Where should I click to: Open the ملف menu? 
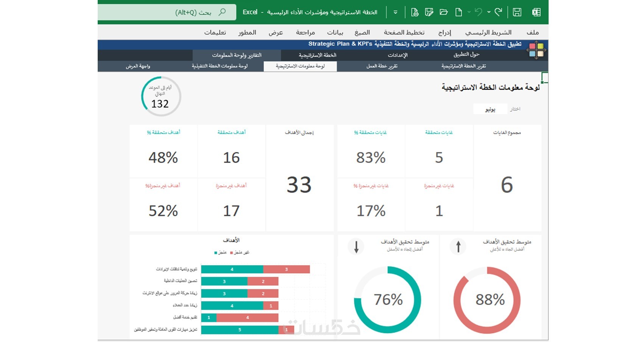[x=532, y=33]
